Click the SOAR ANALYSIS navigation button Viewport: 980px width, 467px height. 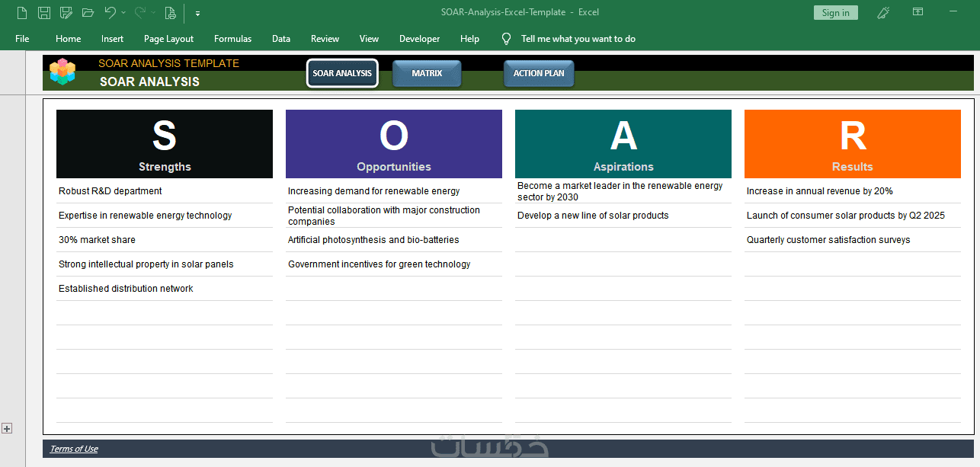click(342, 73)
